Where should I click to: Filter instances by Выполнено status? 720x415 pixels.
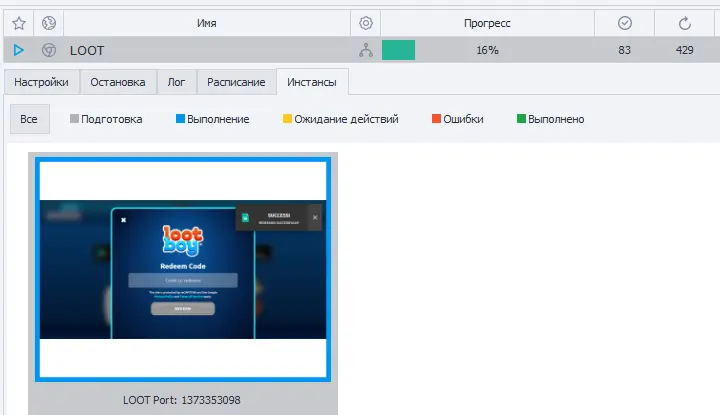[x=551, y=119]
